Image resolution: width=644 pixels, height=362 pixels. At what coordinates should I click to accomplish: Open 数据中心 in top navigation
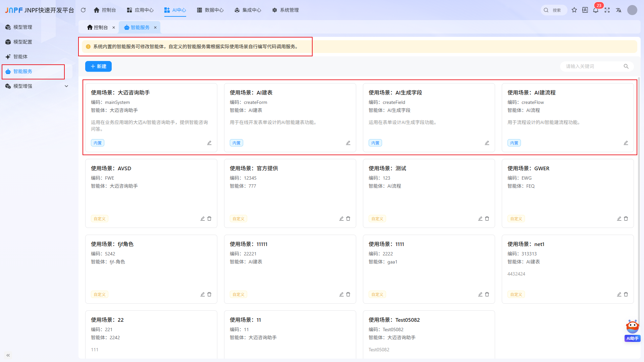tap(210, 10)
